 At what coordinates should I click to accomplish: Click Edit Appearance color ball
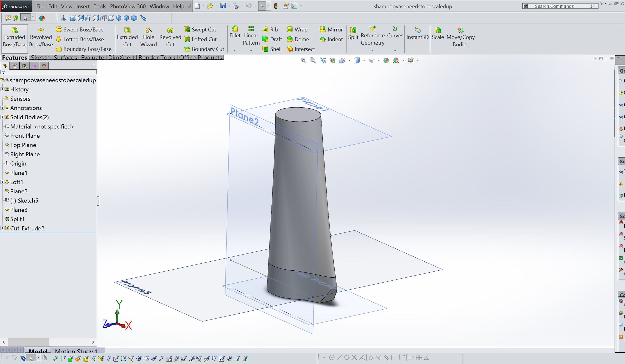(x=42, y=18)
